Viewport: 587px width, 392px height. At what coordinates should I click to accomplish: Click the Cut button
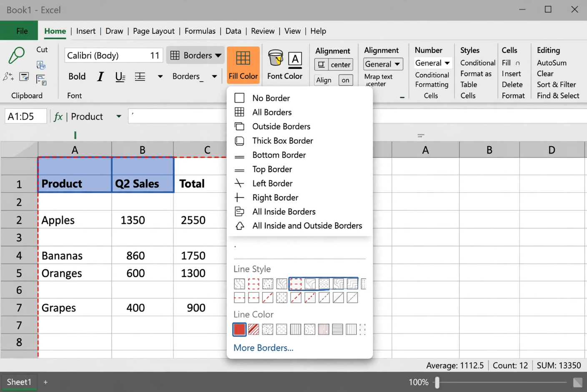(x=42, y=50)
